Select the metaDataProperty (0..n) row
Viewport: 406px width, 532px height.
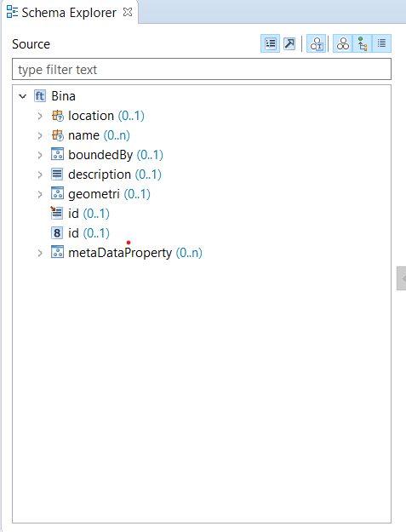click(x=135, y=253)
